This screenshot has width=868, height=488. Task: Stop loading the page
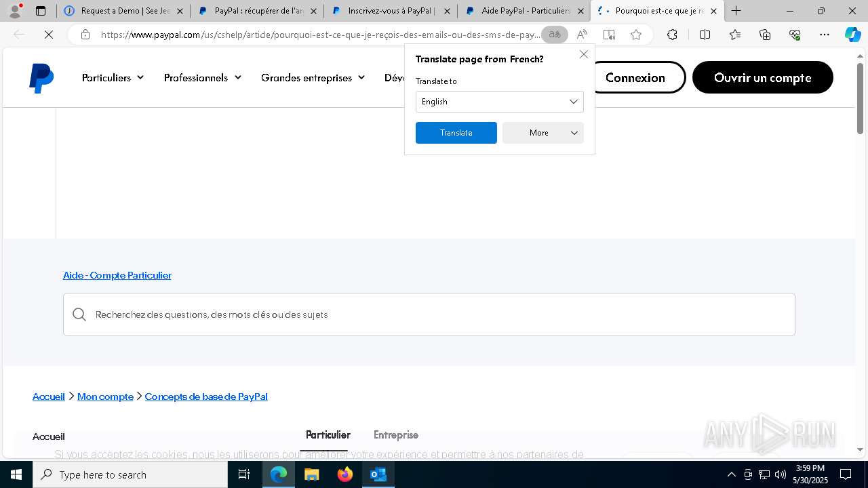(x=49, y=35)
